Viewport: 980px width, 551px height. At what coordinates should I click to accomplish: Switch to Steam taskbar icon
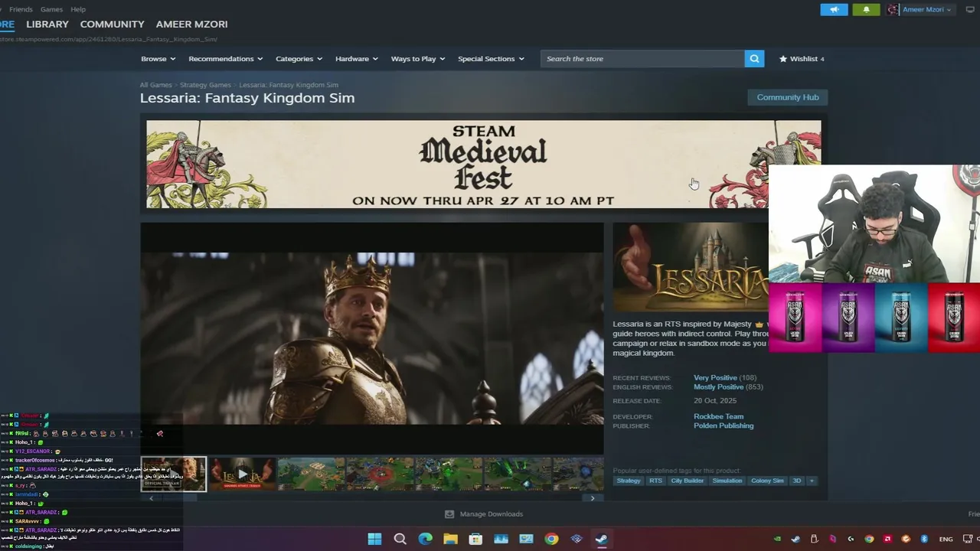[x=602, y=539]
